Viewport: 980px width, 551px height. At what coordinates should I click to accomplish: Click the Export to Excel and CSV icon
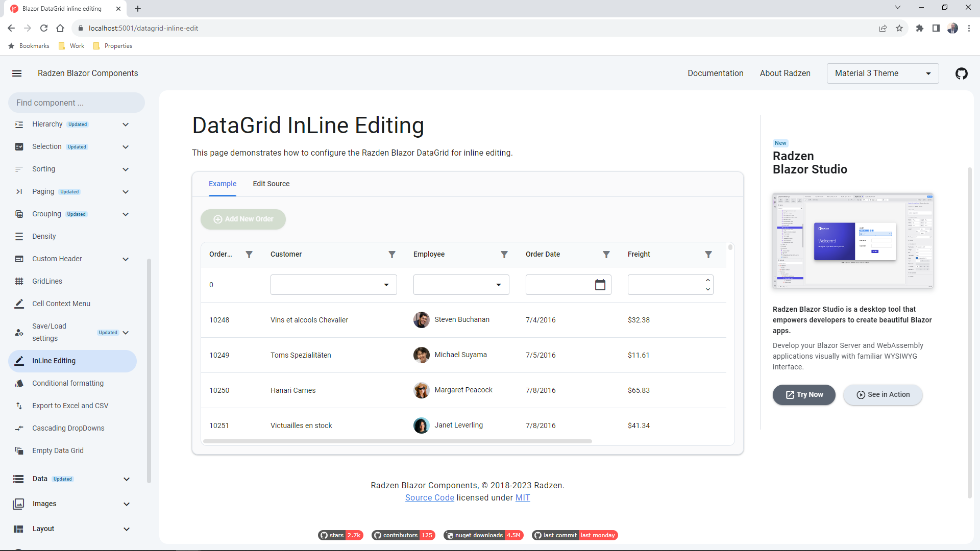pyautogui.click(x=19, y=406)
